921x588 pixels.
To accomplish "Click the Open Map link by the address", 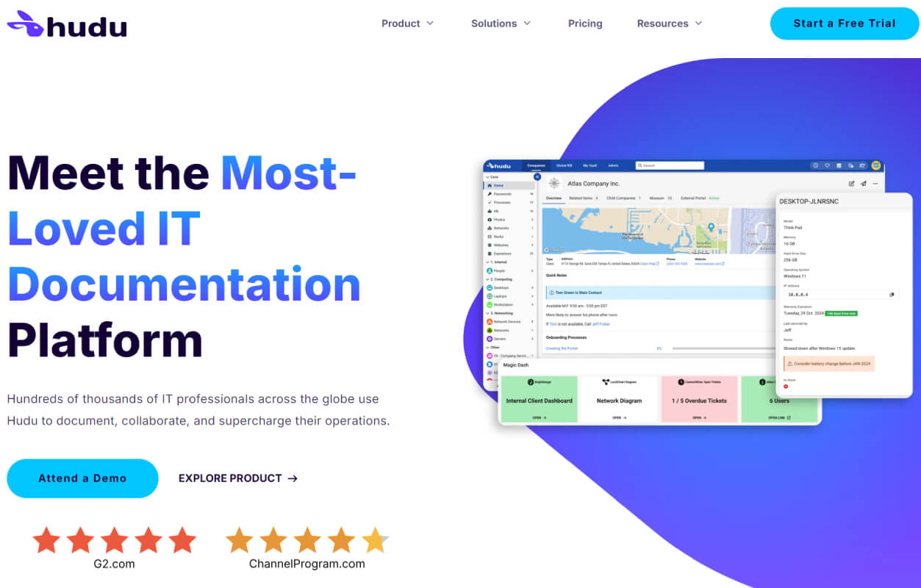I will point(650,264).
